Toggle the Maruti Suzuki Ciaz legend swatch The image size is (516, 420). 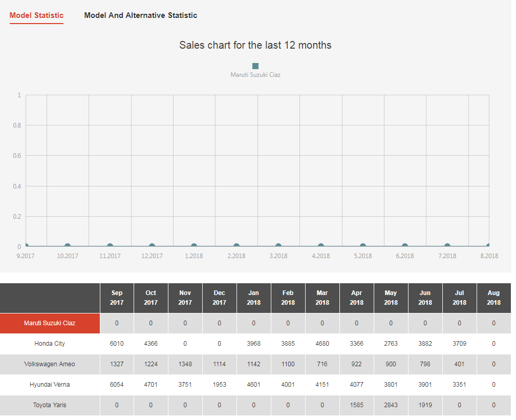coord(255,66)
